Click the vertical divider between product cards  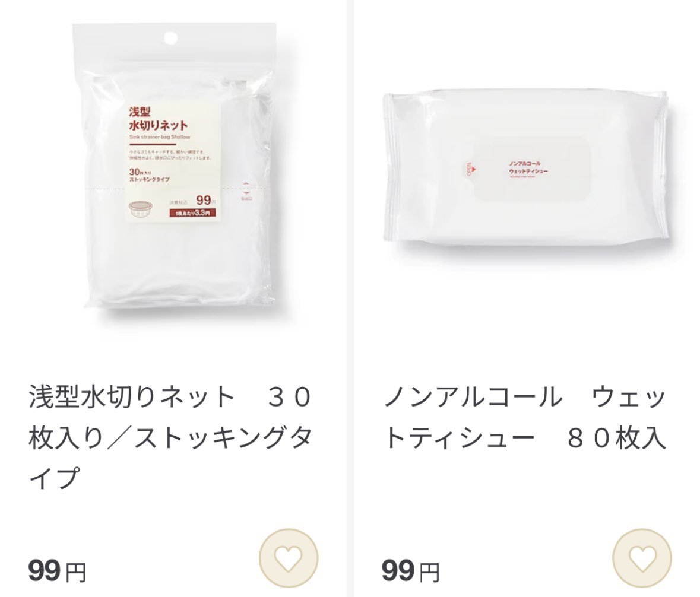[350, 298]
